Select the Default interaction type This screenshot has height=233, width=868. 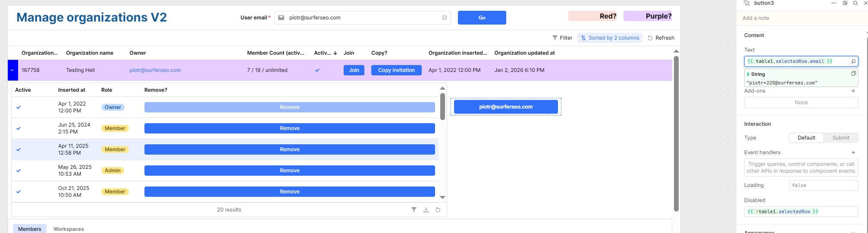click(806, 138)
